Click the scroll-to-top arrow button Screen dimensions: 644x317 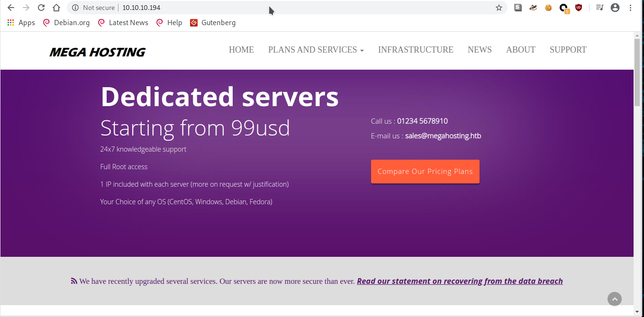tap(615, 299)
